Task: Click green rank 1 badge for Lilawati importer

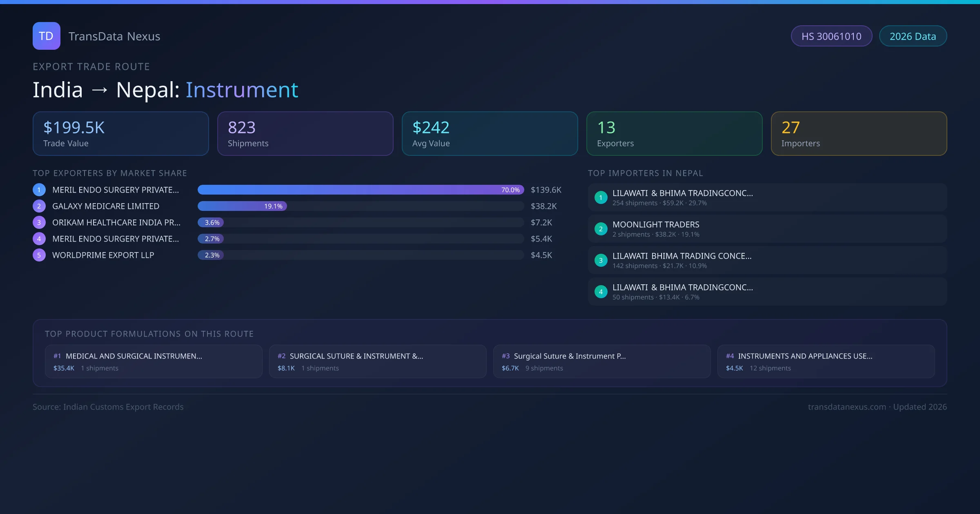Action: pos(601,197)
